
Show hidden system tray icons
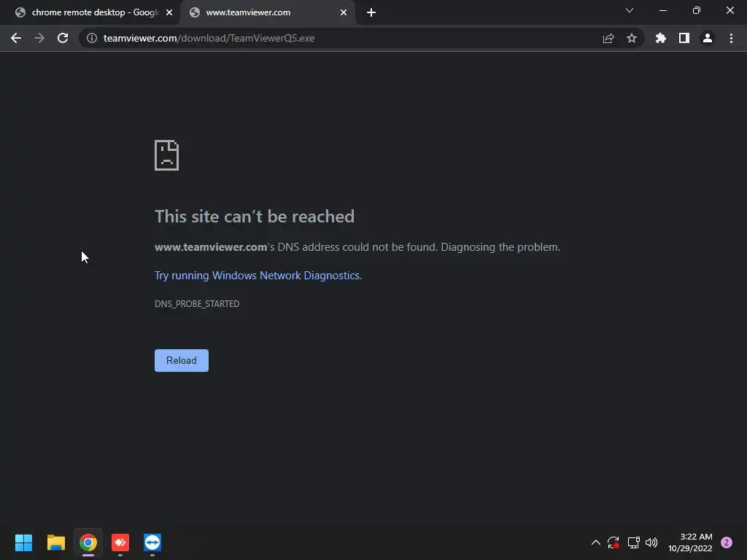click(595, 542)
